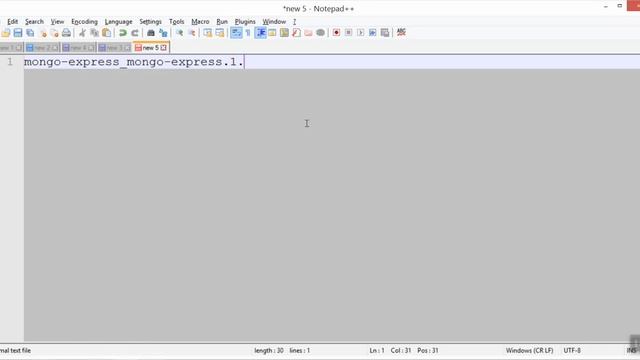Open the Encoding menu
This screenshot has height=360, width=640.
[84, 22]
